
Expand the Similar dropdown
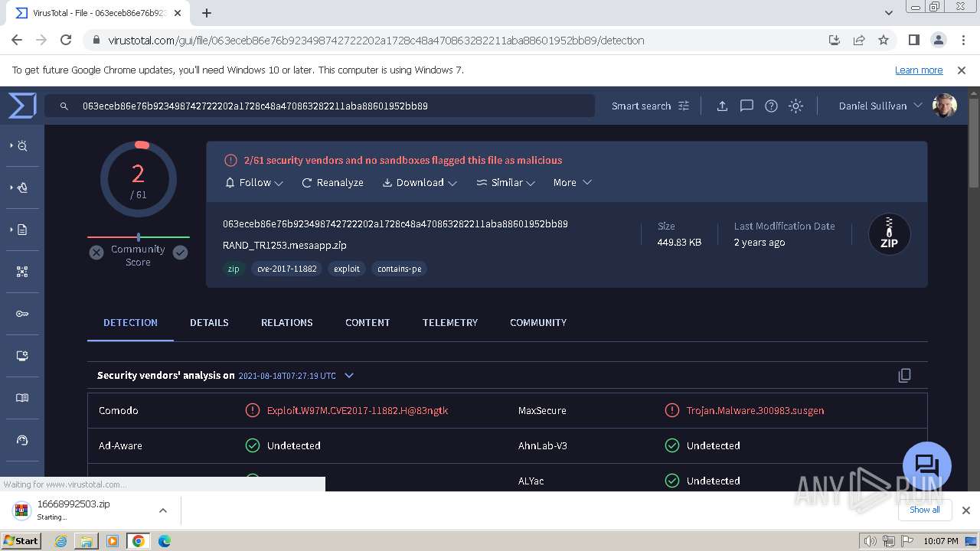tap(505, 183)
